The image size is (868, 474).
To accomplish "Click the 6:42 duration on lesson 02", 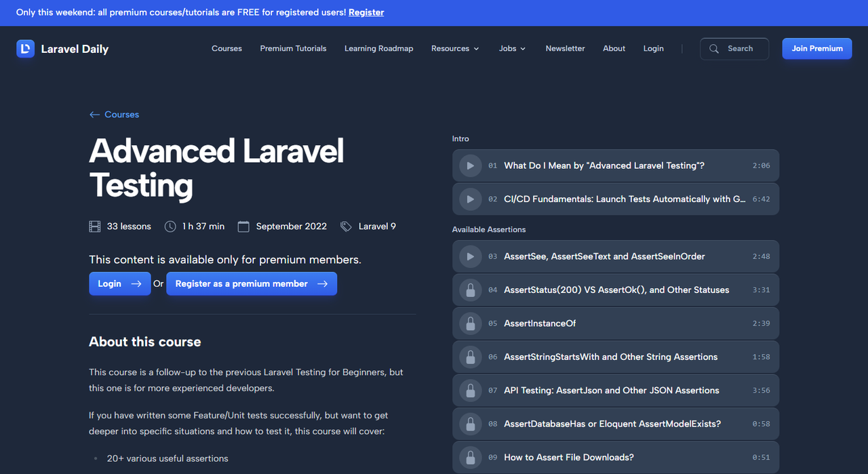I will click(761, 199).
